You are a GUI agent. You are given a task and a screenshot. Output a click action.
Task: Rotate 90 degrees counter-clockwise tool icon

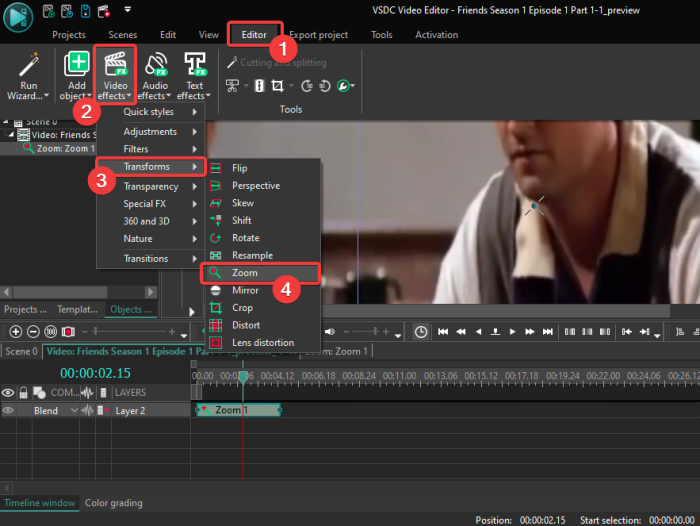[325, 86]
